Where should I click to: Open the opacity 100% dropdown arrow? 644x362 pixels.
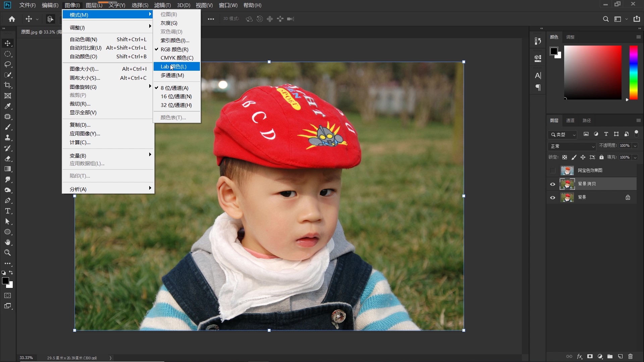[635, 146]
